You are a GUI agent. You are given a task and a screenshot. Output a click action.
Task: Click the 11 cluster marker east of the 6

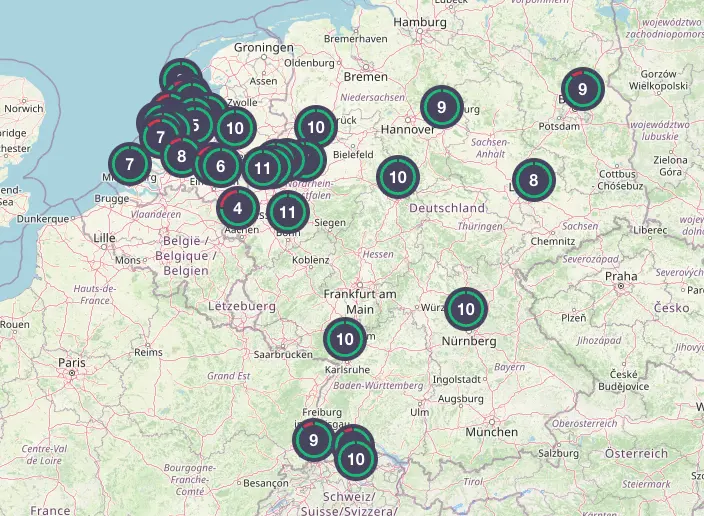(262, 168)
